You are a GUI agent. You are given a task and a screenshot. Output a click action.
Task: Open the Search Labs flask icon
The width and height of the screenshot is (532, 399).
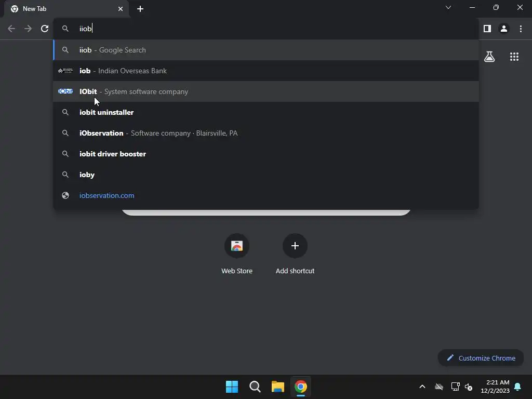pos(489,57)
